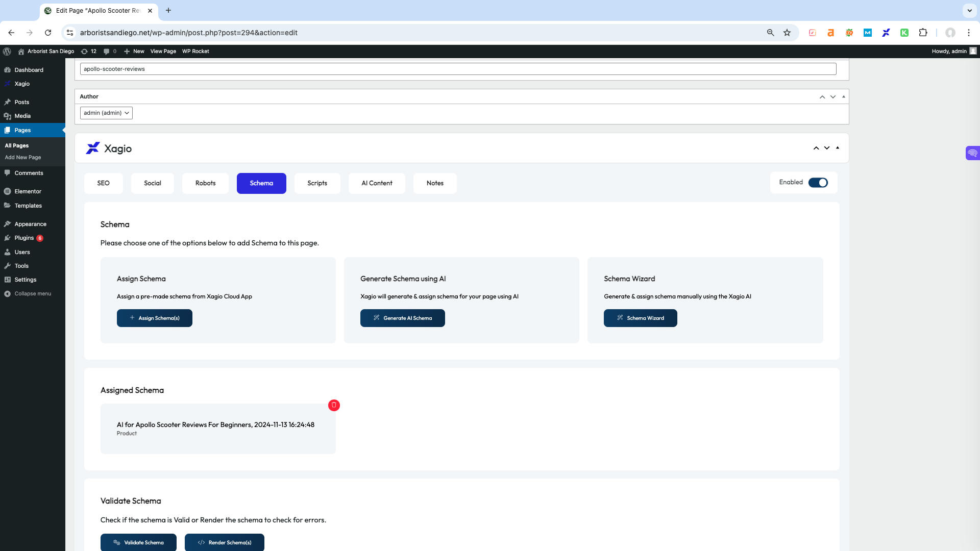Viewport: 980px width, 551px height.
Task: Open the orange gear browser extension
Action: click(849, 33)
